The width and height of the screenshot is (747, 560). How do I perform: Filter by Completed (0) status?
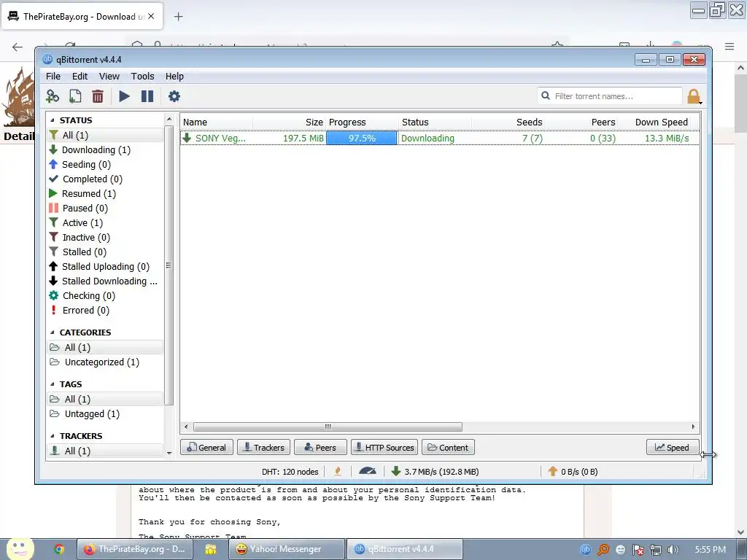[105, 179]
